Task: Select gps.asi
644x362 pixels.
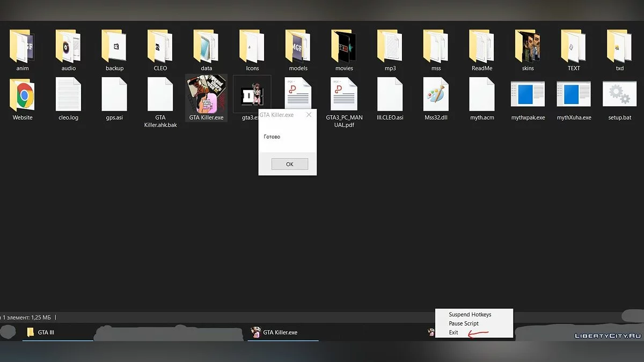Action: (114, 97)
